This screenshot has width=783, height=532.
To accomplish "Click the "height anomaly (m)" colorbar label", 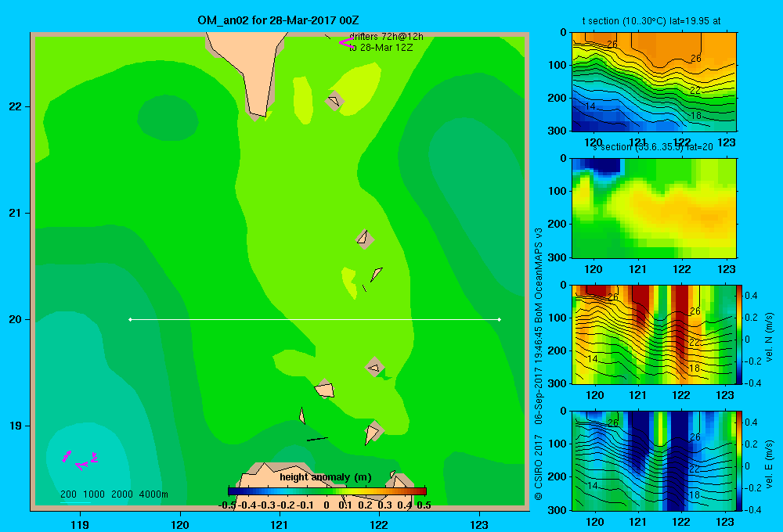I will 325,477.
